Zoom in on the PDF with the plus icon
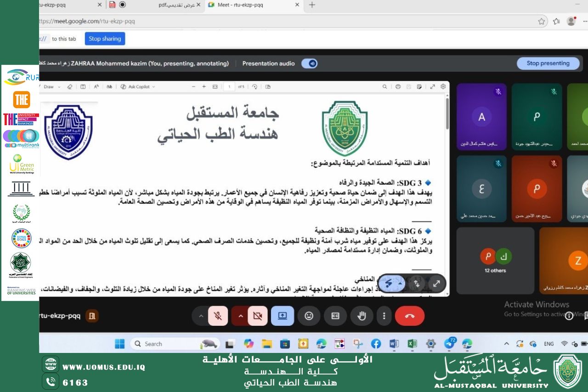The height and width of the screenshot is (392, 588). pyautogui.click(x=204, y=86)
